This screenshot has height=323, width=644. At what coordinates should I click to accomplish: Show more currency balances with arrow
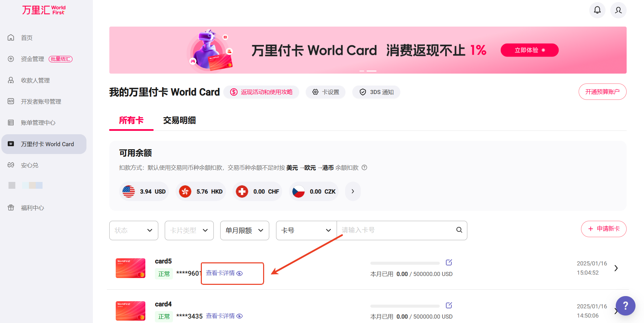pos(353,191)
